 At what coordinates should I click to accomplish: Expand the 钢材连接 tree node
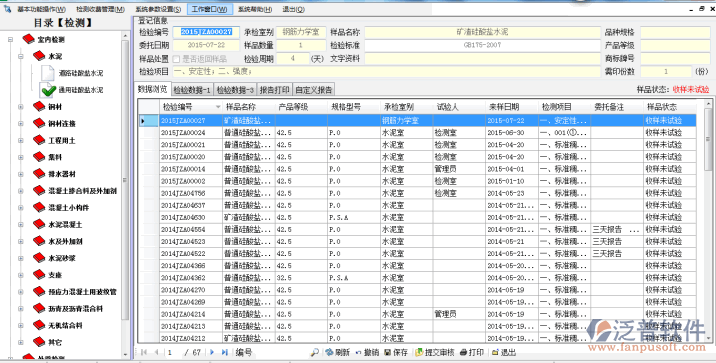point(21,123)
